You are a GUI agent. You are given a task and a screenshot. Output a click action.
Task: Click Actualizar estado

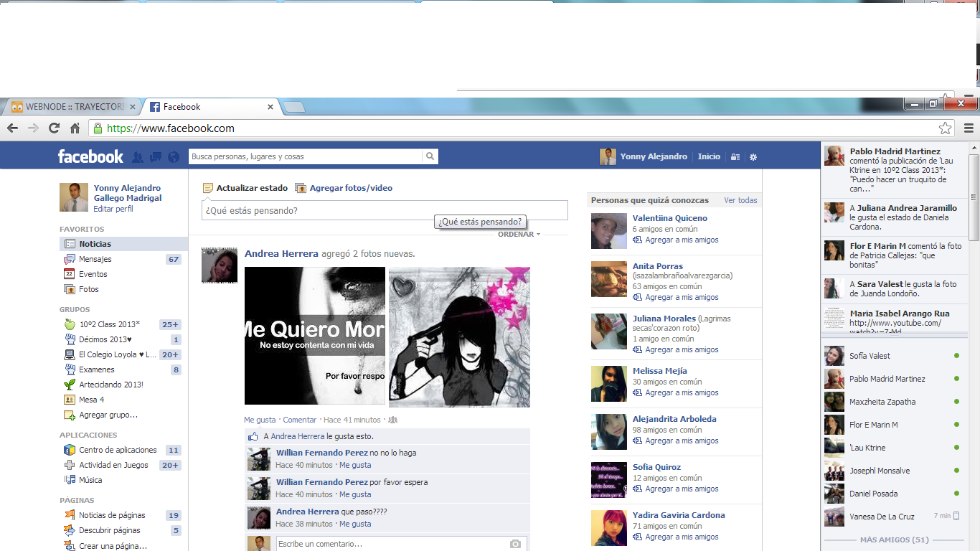coord(245,188)
